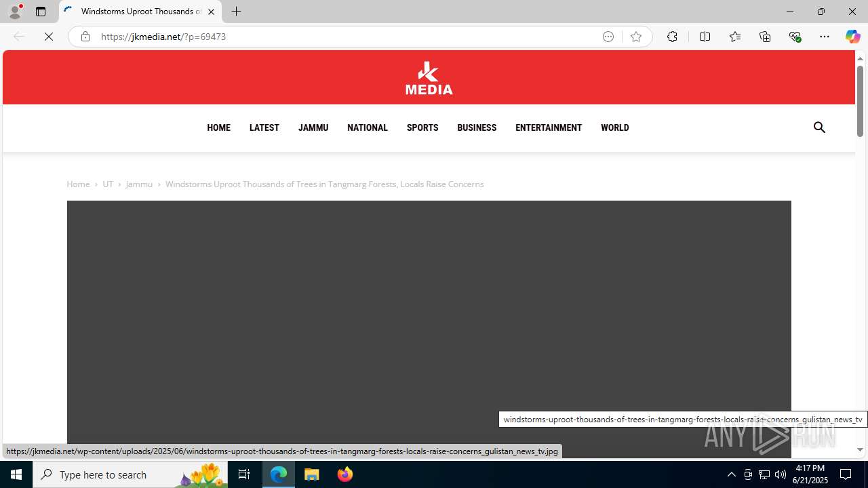The height and width of the screenshot is (488, 868).
Task: Open Settings and more menu
Action: pyautogui.click(x=825, y=37)
